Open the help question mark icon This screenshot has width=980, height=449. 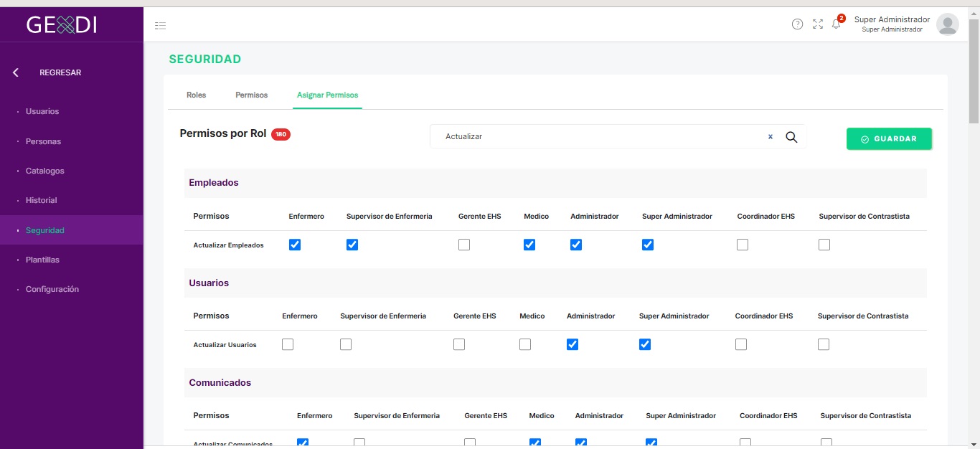pos(797,24)
